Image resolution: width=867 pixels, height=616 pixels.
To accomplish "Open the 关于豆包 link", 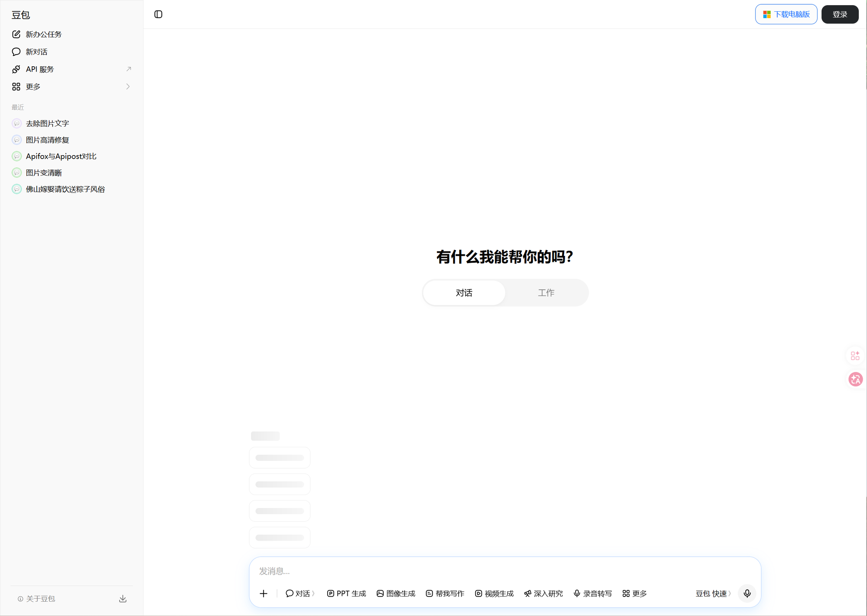I will pos(36,599).
